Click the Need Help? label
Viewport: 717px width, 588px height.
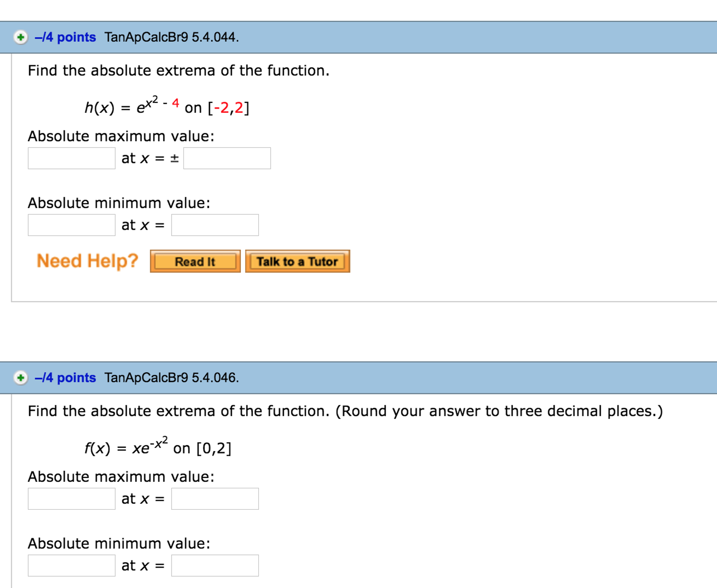87,260
